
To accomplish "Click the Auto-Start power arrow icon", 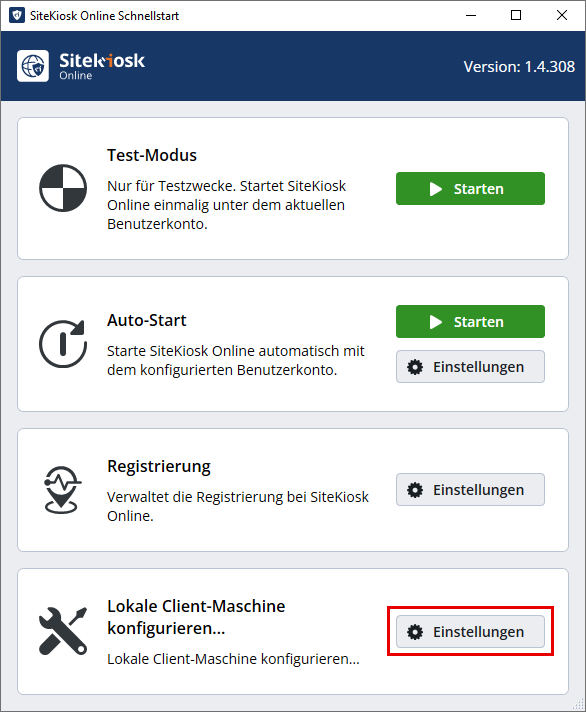I will 63,344.
